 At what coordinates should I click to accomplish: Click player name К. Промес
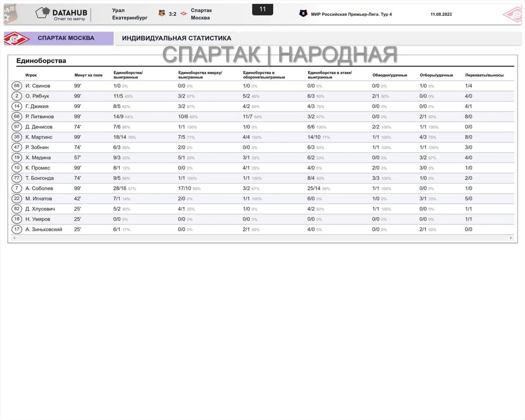(x=38, y=168)
